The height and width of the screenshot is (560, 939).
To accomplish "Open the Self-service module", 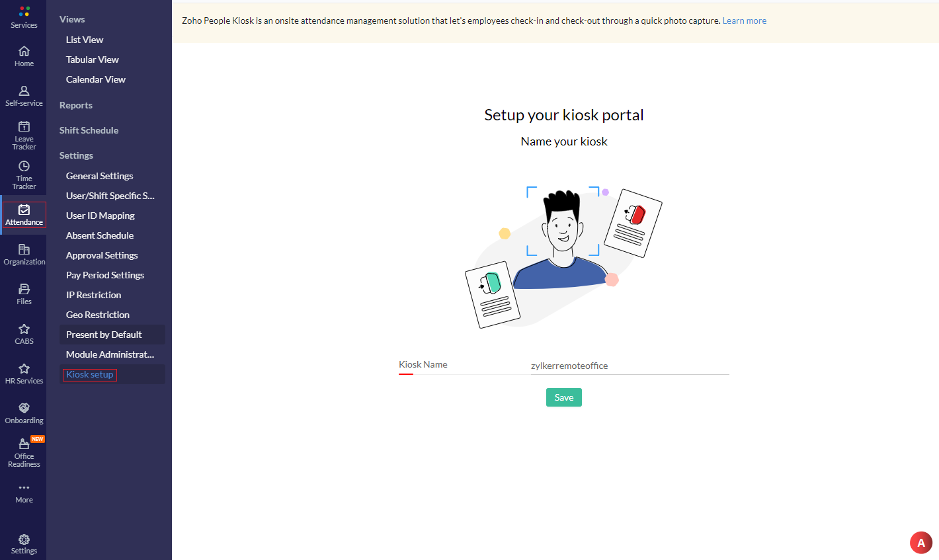I will [24, 97].
